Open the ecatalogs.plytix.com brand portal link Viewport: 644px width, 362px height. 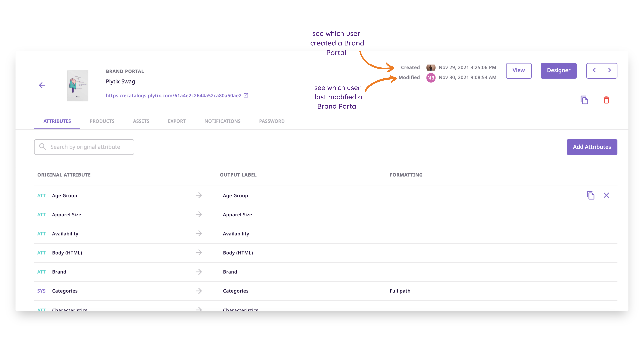174,95
